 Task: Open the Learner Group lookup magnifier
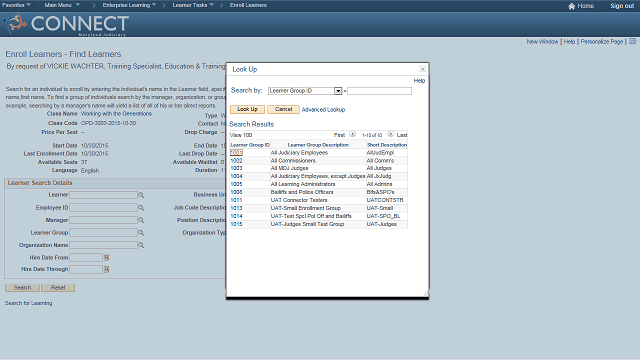tap(141, 233)
